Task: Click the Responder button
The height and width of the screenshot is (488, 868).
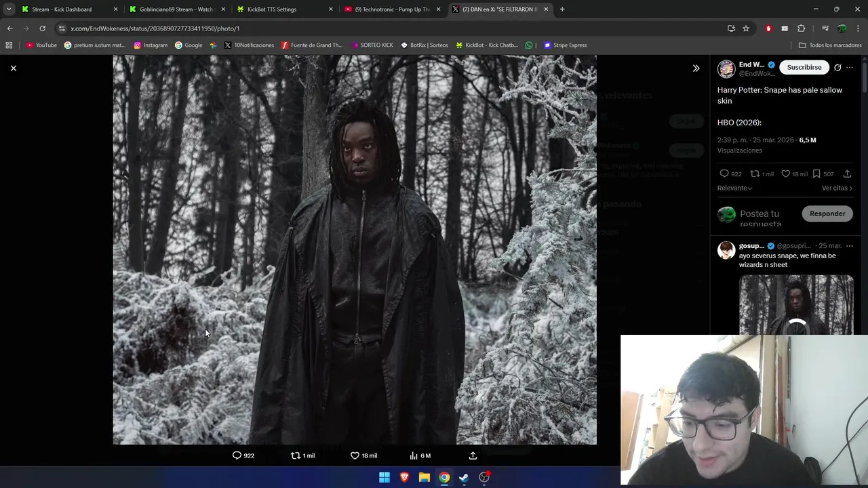Action: (827, 213)
